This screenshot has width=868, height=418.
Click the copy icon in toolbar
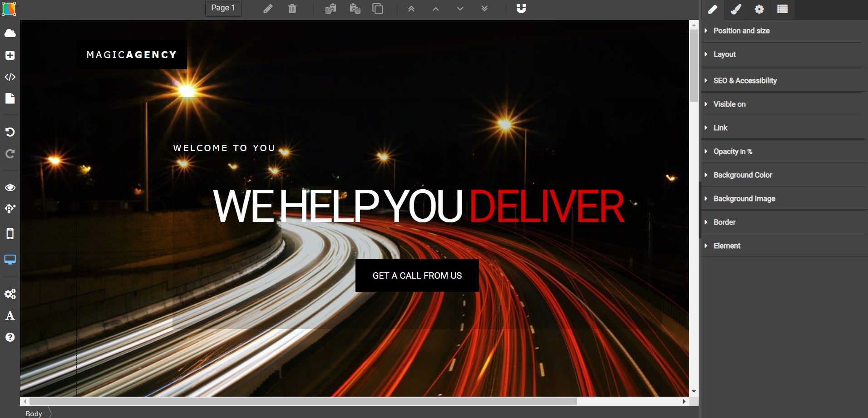330,9
